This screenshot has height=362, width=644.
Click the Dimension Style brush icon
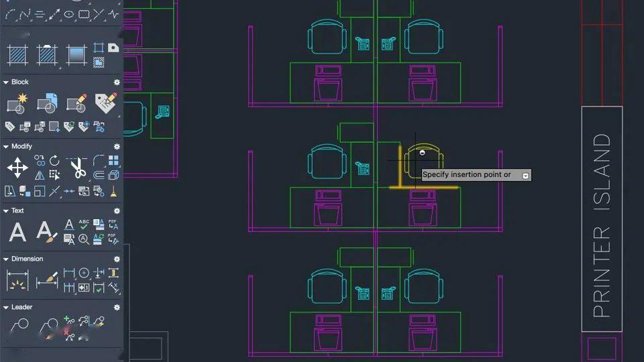[47, 280]
